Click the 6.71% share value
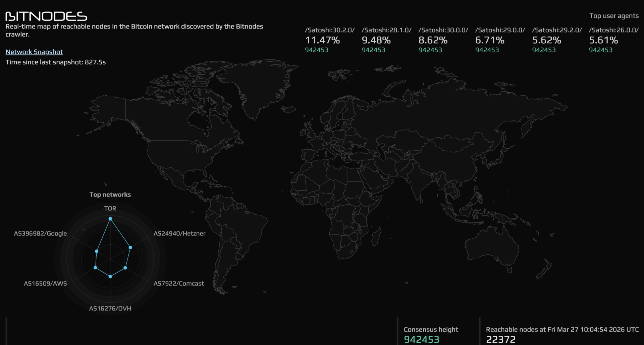644x345 pixels. coord(490,40)
